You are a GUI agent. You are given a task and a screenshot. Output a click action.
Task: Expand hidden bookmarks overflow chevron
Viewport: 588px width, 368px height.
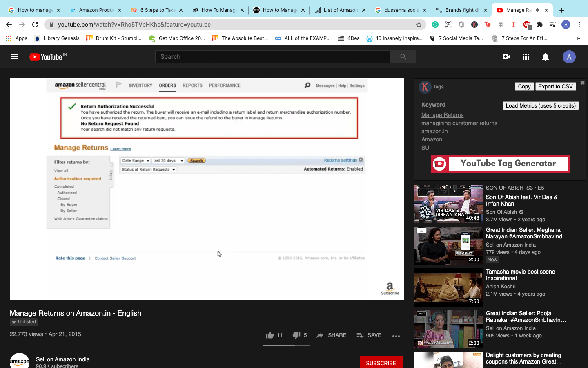578,38
